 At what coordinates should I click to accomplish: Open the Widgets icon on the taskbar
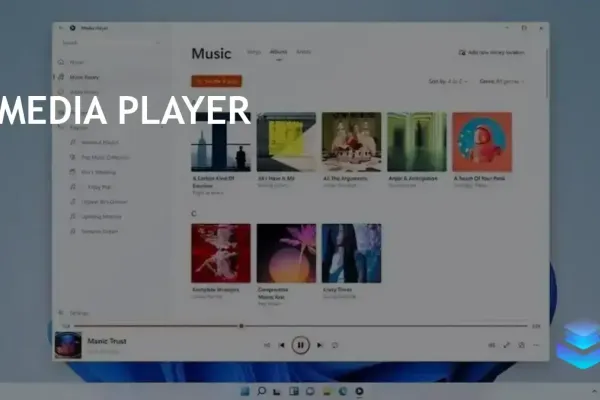[x=294, y=391]
